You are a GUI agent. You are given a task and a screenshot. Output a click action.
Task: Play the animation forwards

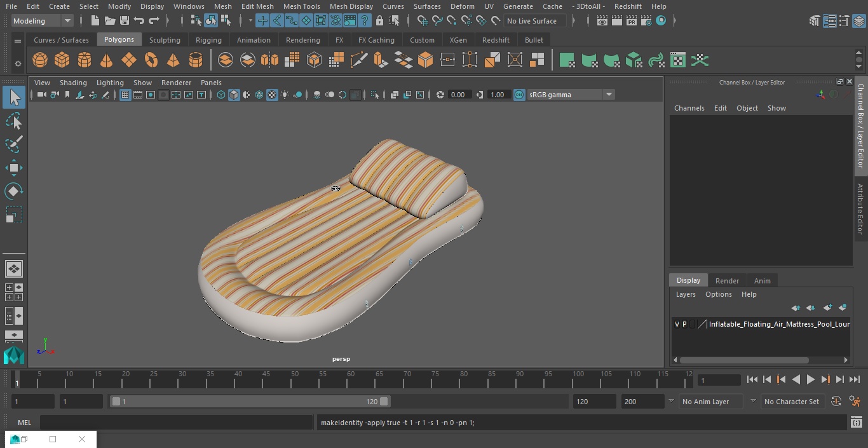(x=811, y=379)
